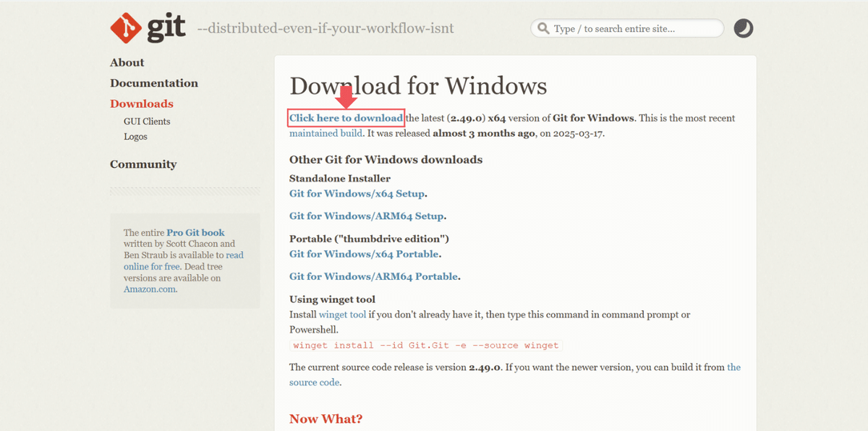Open the GUI Clients page
The image size is (868, 431).
(146, 121)
